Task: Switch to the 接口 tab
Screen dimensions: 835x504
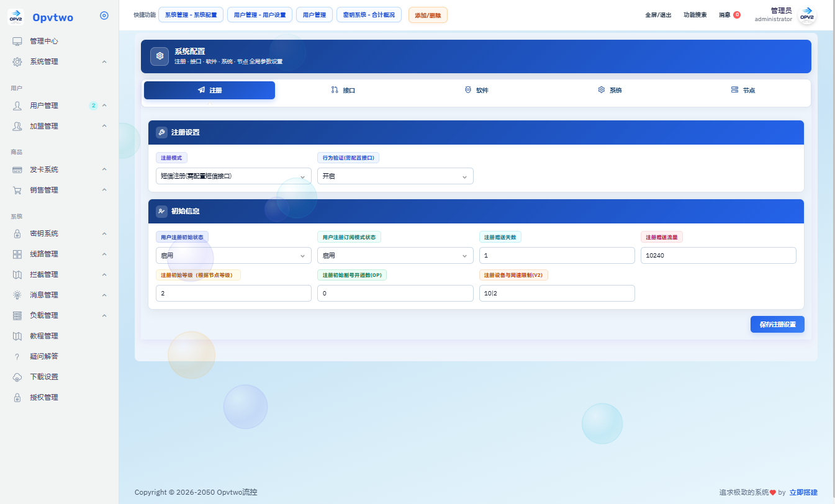Action: tap(343, 90)
